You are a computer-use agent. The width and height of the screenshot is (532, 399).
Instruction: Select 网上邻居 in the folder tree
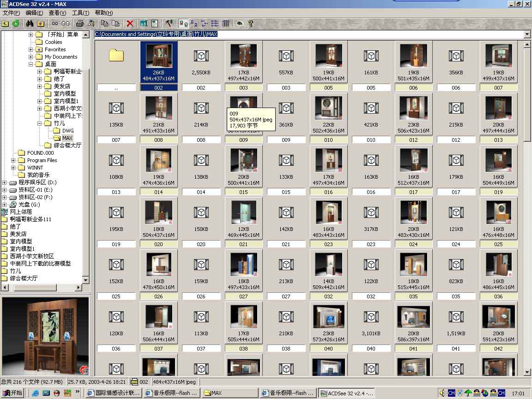tap(21, 212)
